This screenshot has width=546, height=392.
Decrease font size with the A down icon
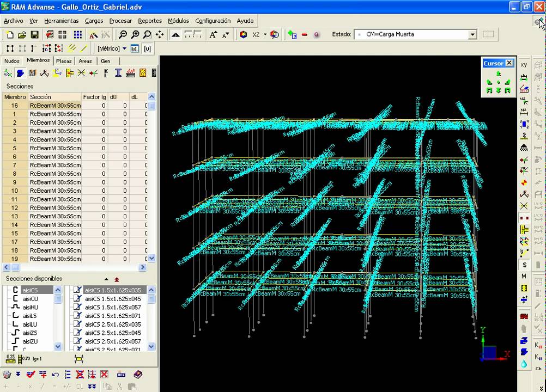226,35
